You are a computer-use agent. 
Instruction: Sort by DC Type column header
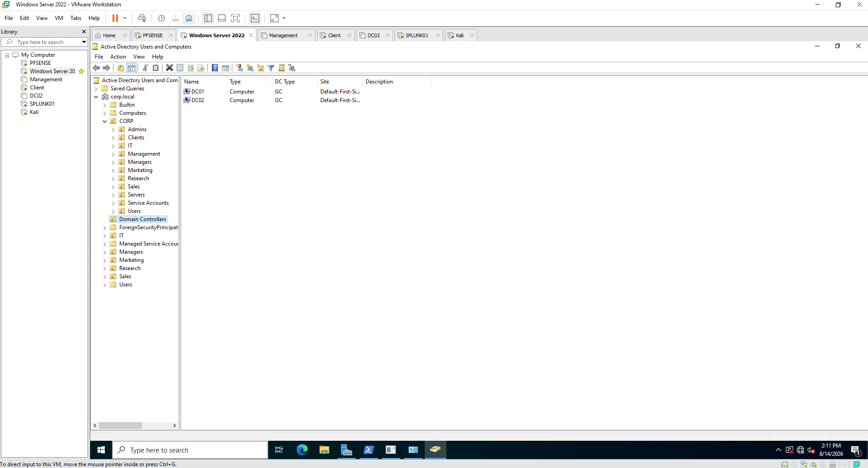point(294,82)
